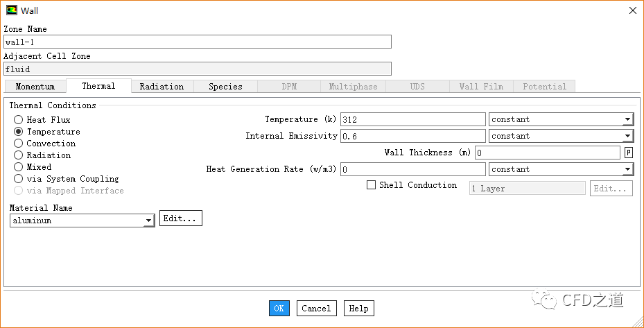Expand the Internal Emissivity constant dropdown

(x=560, y=136)
